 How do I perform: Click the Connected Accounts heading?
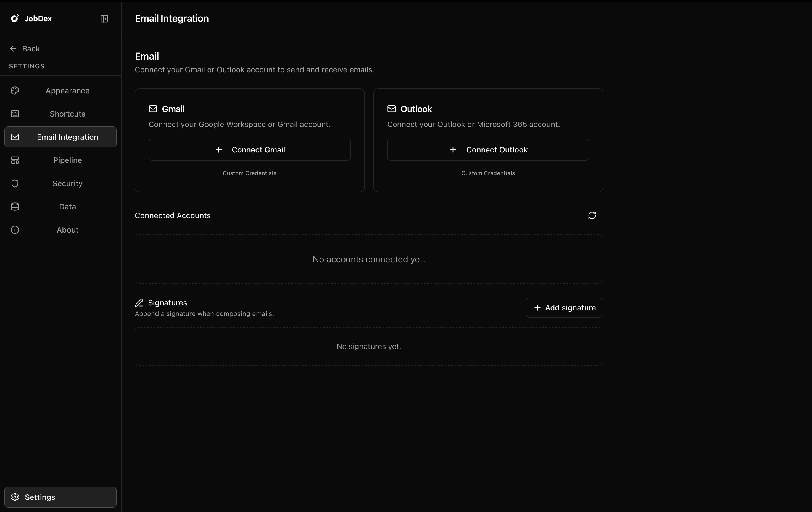173,216
